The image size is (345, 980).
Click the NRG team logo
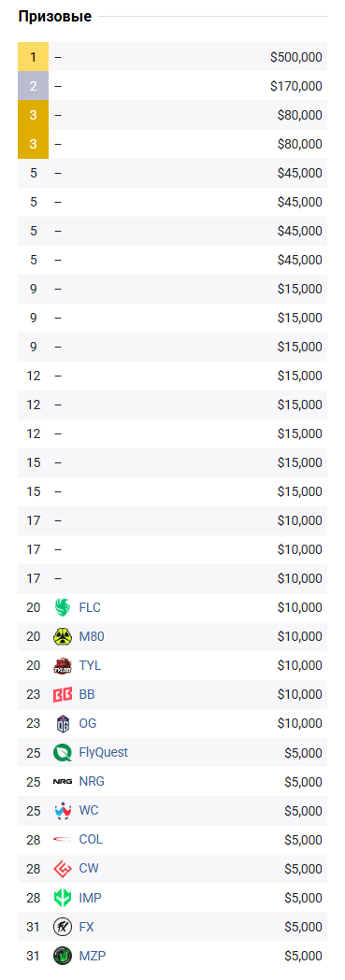point(64,782)
